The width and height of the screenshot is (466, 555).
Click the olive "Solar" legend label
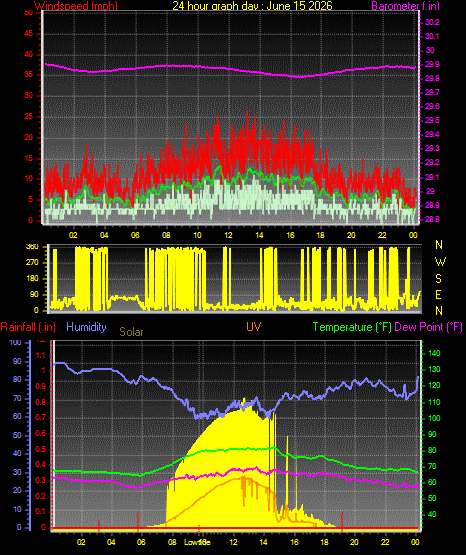131,332
